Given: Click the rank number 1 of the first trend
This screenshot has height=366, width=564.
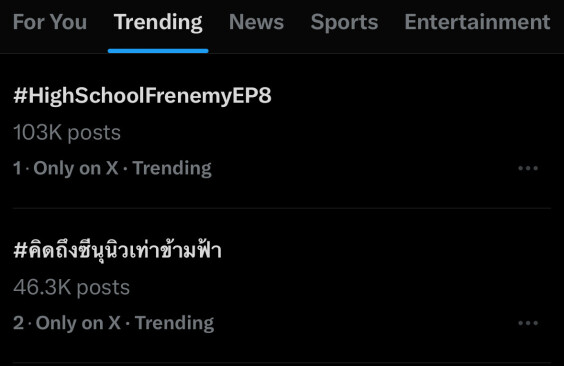Looking at the screenshot, I should pos(17,168).
